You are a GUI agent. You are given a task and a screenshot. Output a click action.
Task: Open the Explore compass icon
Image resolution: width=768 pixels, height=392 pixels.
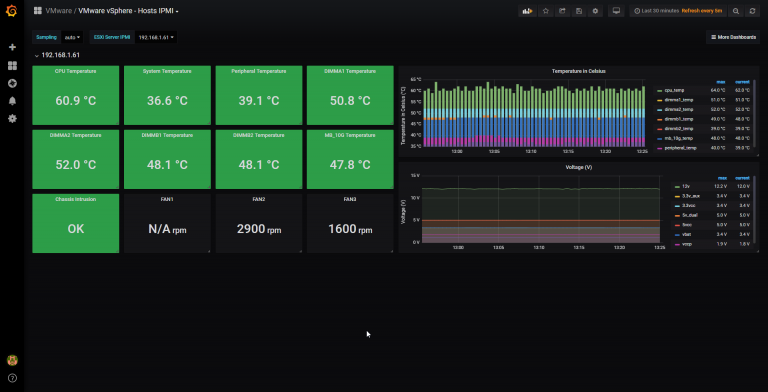pos(12,83)
